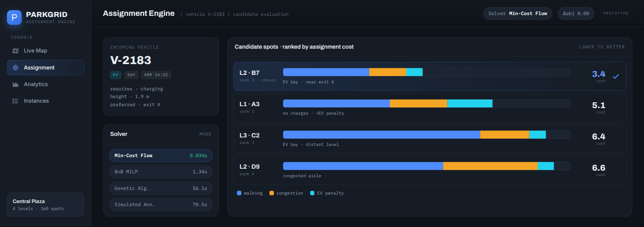Click the 'requires · charging' line

(137, 89)
